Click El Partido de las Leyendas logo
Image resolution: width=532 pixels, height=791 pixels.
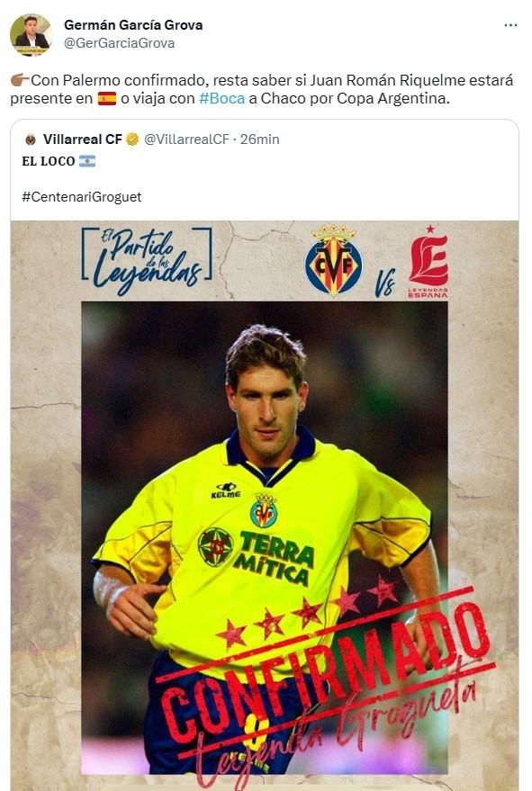point(147,261)
